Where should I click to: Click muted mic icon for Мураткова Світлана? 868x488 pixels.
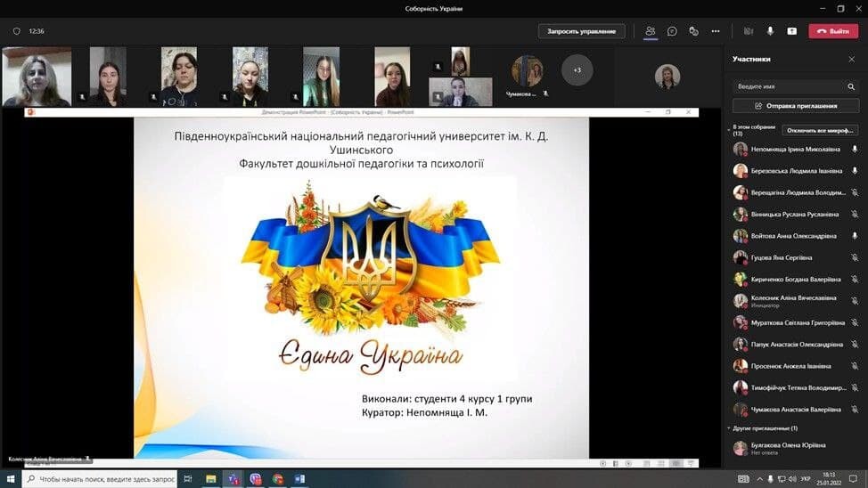point(855,322)
